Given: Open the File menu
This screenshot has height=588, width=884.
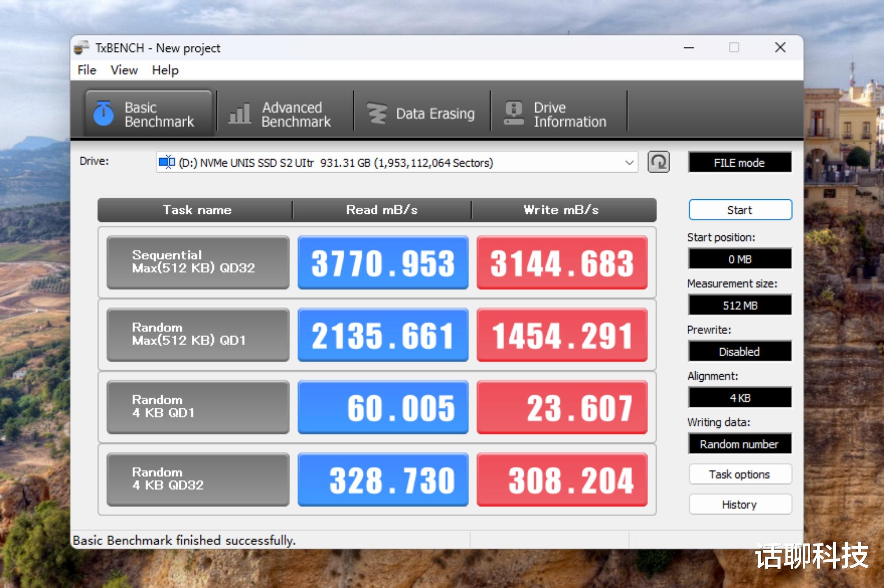Looking at the screenshot, I should 87,70.
